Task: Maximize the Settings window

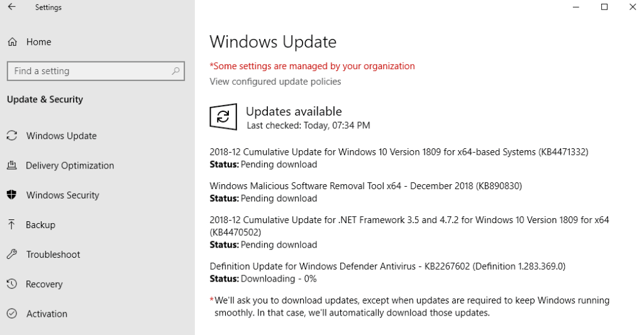Action: pyautogui.click(x=604, y=7)
